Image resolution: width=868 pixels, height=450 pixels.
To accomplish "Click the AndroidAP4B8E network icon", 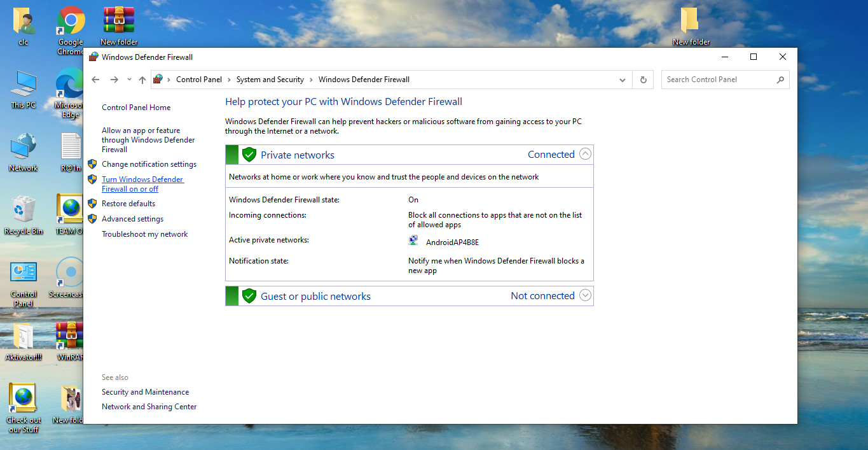I will pyautogui.click(x=413, y=240).
